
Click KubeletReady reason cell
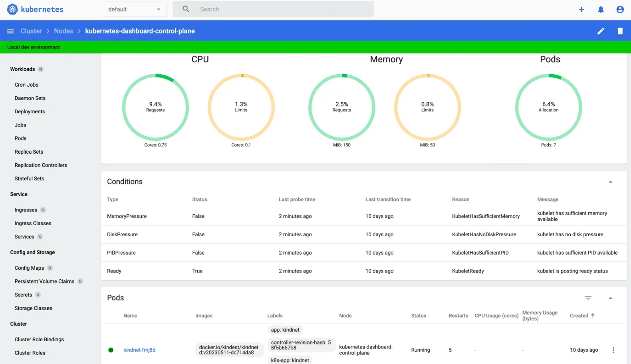click(468, 271)
